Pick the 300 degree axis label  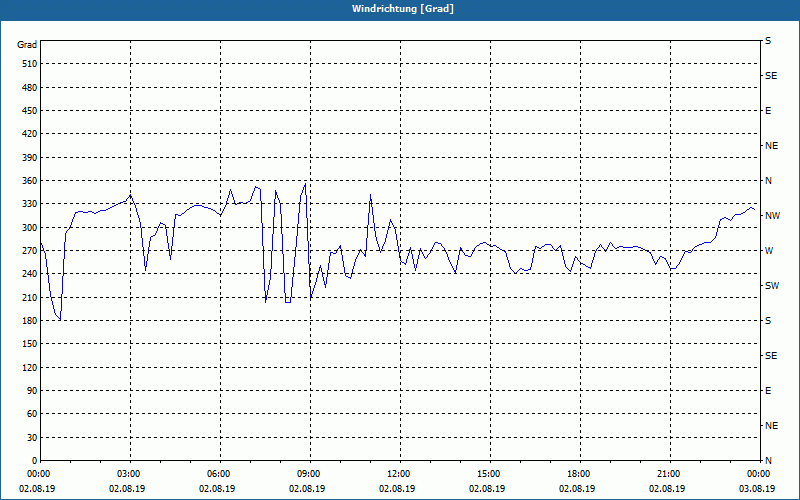[x=30, y=228]
